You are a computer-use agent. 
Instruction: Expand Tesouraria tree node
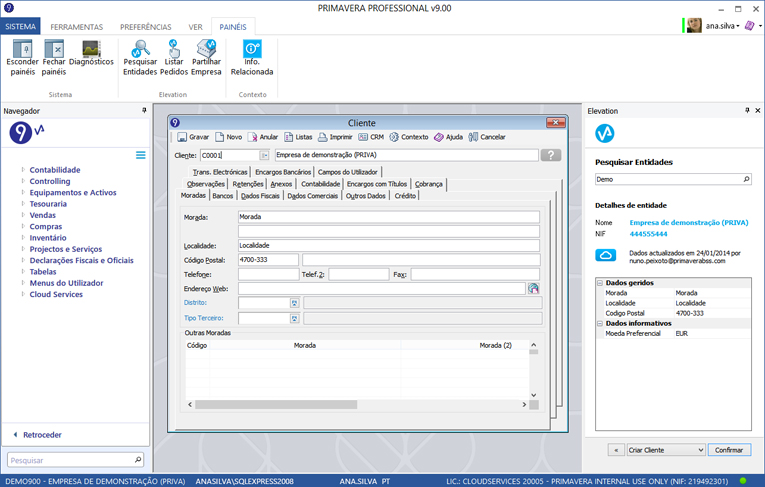[x=22, y=203]
